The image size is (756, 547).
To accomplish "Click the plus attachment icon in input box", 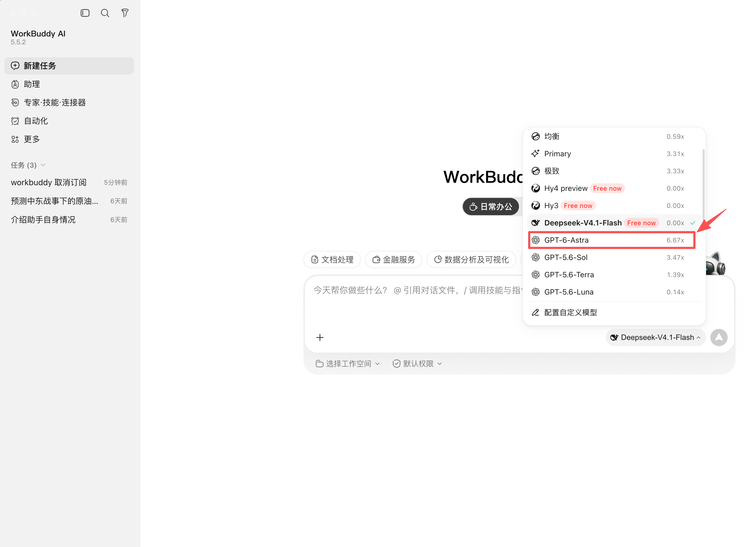I will [x=320, y=337].
